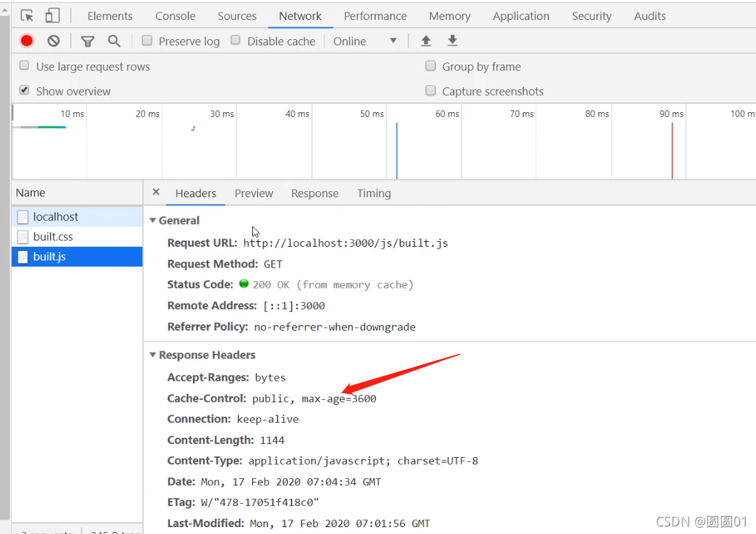Image resolution: width=756 pixels, height=534 pixels.
Task: Open the Memory tab
Action: (x=449, y=16)
